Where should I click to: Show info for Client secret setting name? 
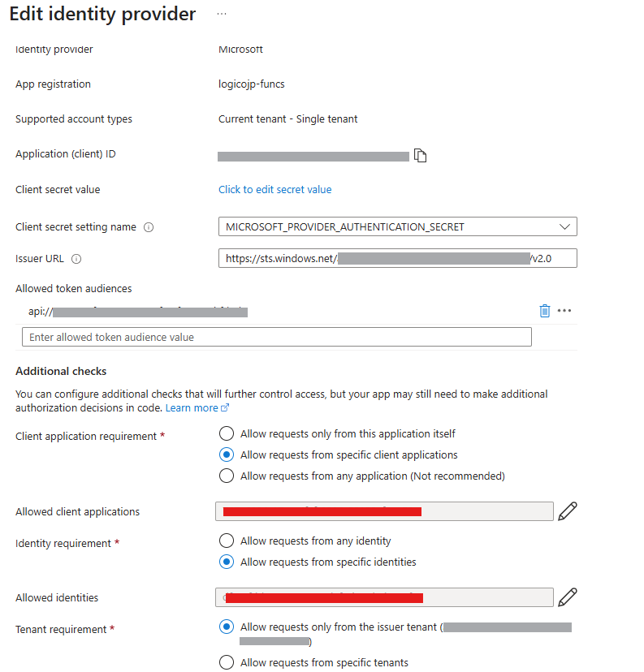pos(149,227)
